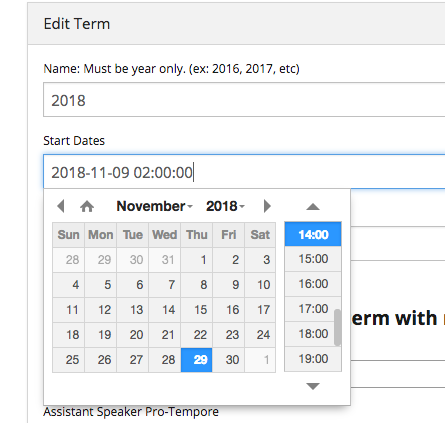Click the time list down arrow
This screenshot has height=423, width=445.
313,386
